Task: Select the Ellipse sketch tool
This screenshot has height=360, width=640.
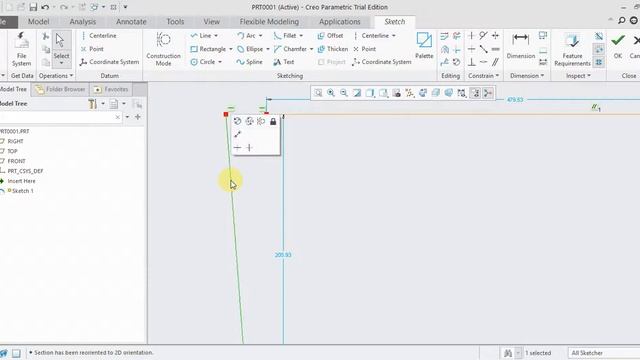Action: coord(250,49)
